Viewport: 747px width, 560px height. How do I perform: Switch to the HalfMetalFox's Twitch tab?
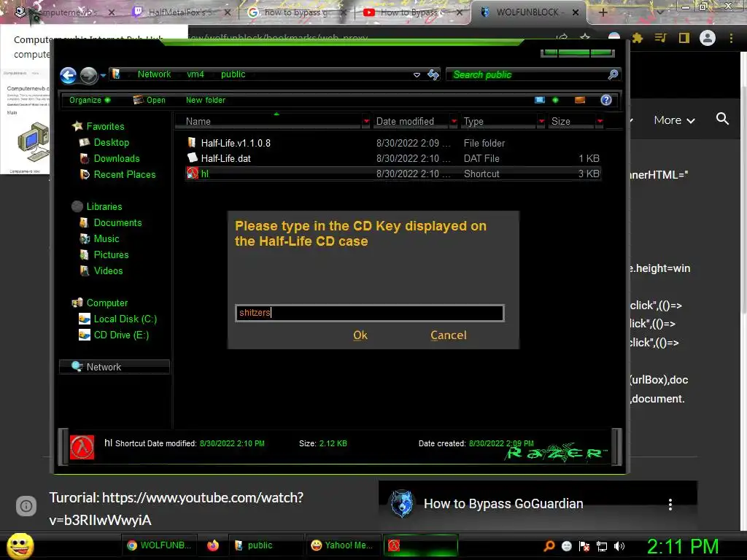coord(181,12)
